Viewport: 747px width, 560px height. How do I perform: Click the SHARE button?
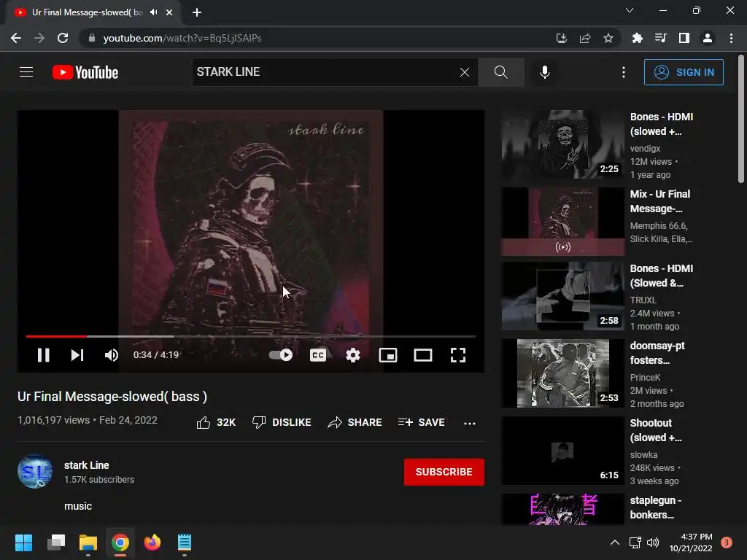pyautogui.click(x=355, y=422)
